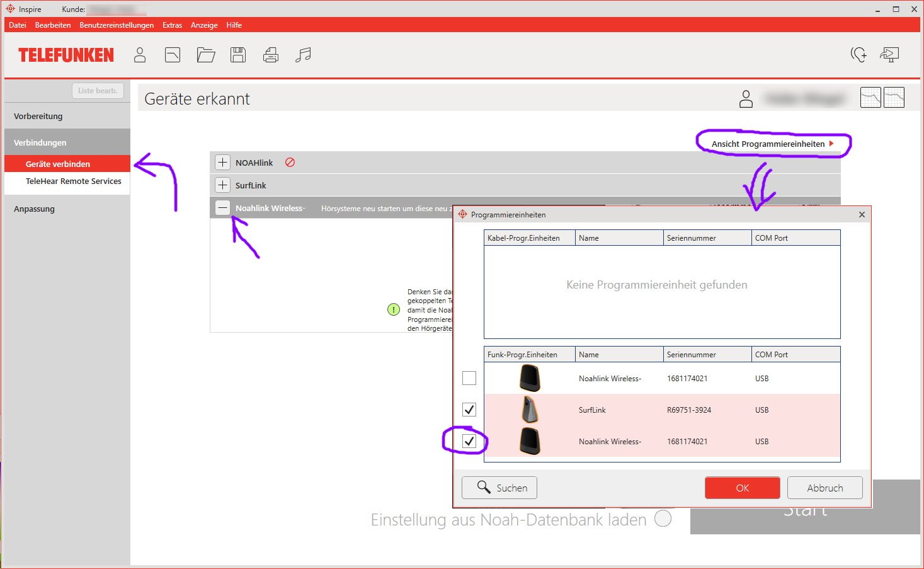This screenshot has width=924, height=569.
Task: Click the audiogram chart icon in toolbar
Action: point(173,55)
